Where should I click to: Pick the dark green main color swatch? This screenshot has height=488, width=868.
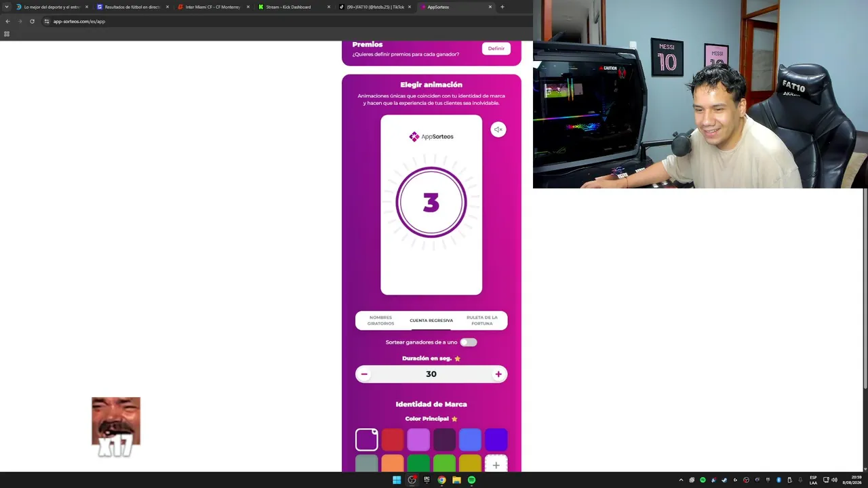pos(418,464)
